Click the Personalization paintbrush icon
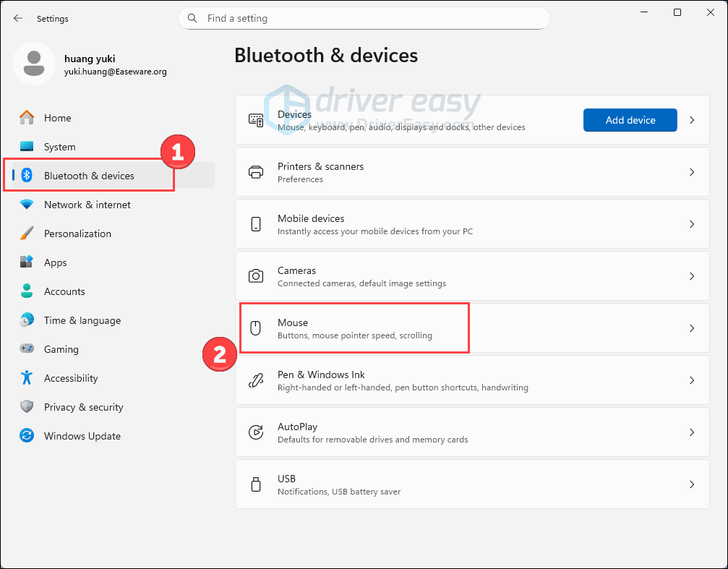Image resolution: width=728 pixels, height=569 pixels. 27,234
